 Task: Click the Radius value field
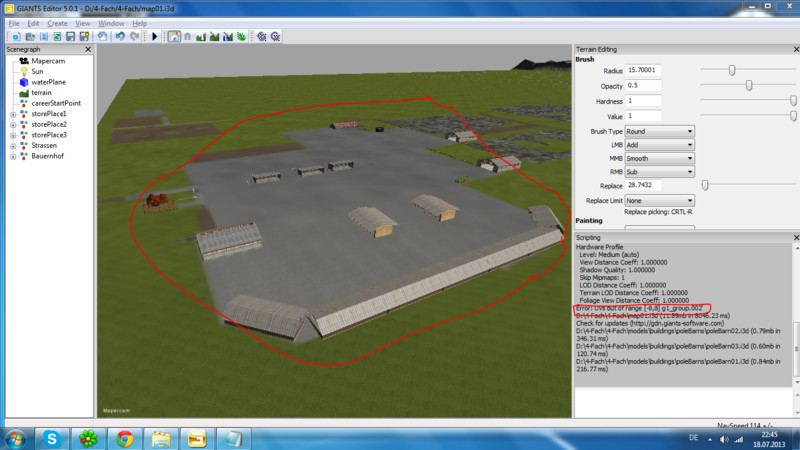643,70
